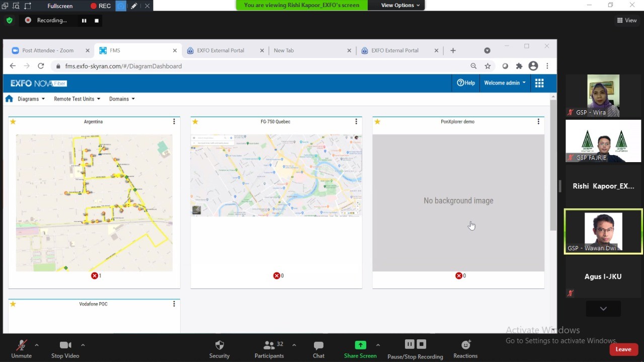Open Zoom Security settings
The image size is (644, 362).
tap(219, 349)
